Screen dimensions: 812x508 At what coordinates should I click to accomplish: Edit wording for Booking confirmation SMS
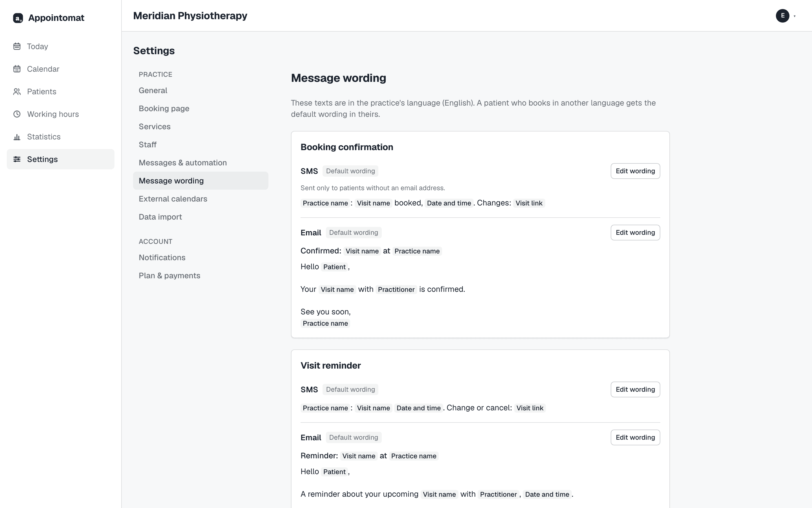pyautogui.click(x=635, y=171)
